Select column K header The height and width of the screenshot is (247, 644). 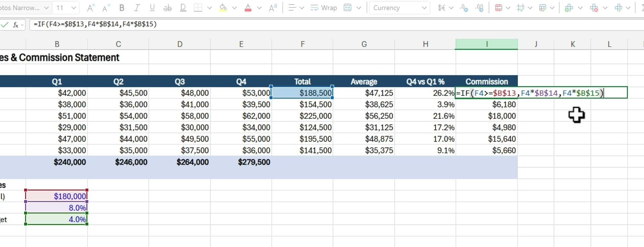573,44
